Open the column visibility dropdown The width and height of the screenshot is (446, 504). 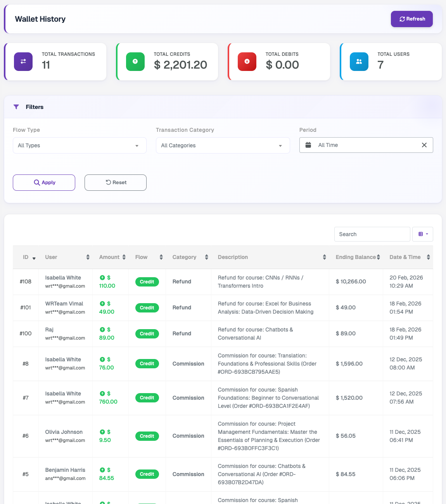(x=423, y=234)
